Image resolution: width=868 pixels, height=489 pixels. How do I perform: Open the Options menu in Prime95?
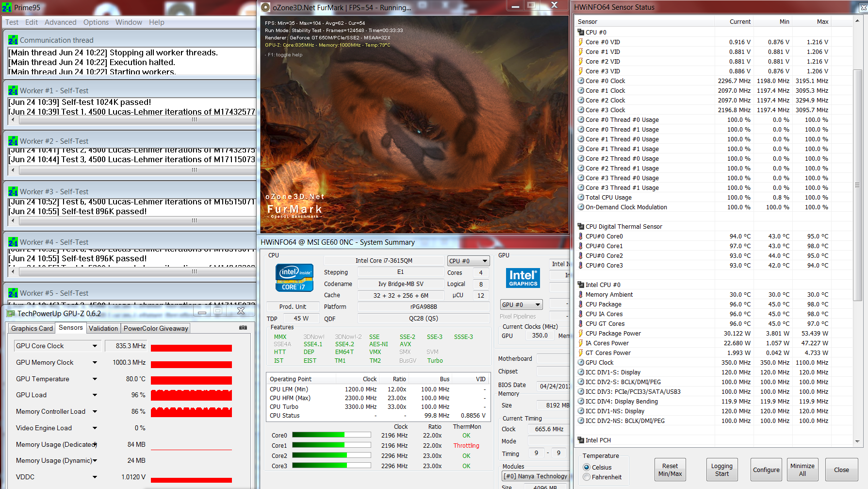(96, 22)
